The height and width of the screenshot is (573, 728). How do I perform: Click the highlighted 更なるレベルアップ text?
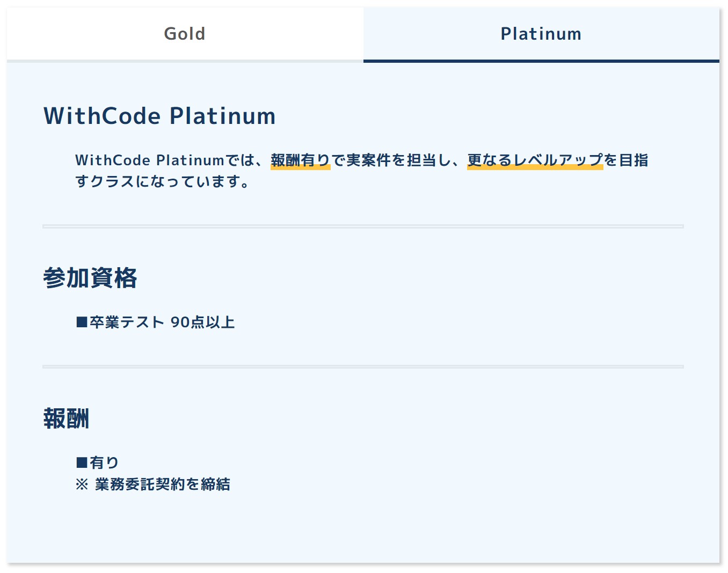(x=535, y=159)
